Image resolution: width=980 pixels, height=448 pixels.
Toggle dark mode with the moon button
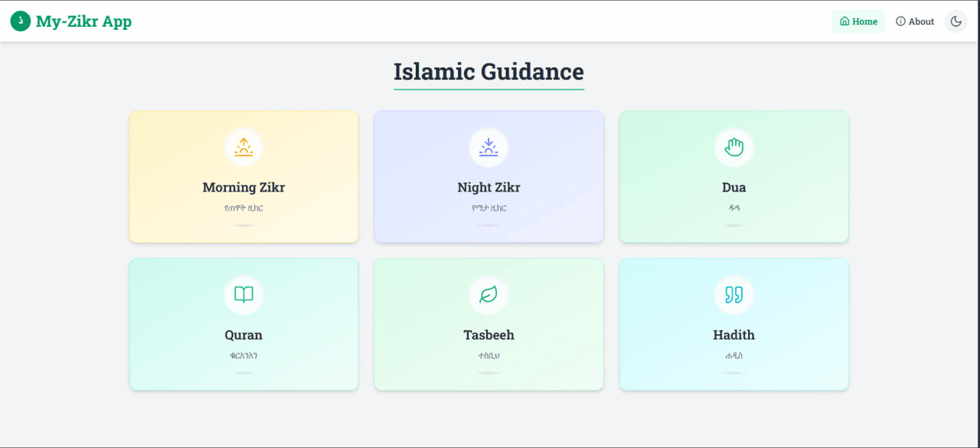[x=955, y=21]
